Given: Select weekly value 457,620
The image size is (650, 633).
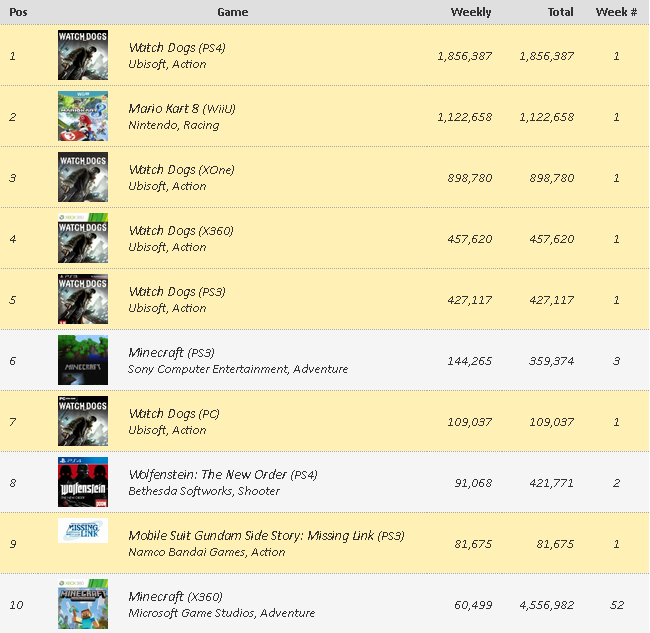Looking at the screenshot, I should (x=470, y=239).
